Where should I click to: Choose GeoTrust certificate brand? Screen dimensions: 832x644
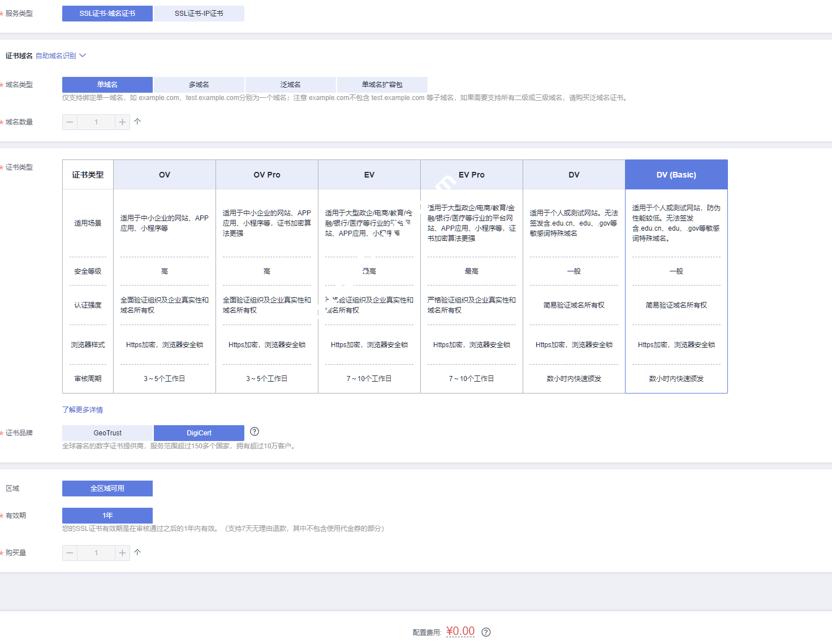pos(107,433)
